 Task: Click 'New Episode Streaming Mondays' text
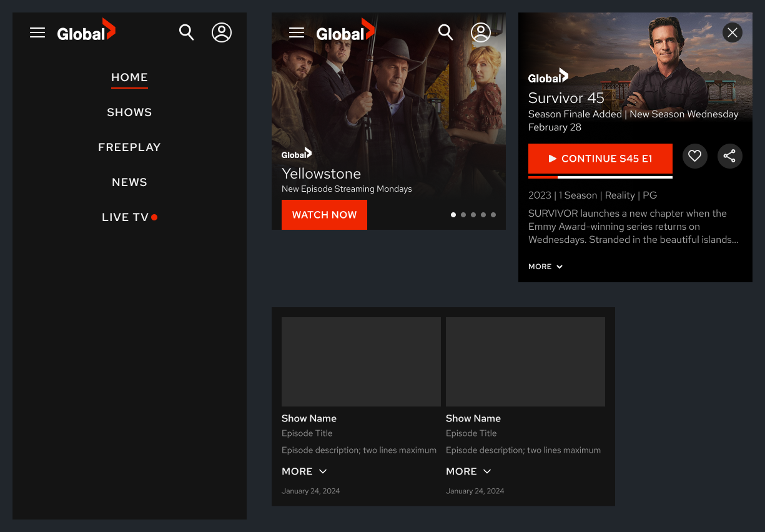coord(347,189)
